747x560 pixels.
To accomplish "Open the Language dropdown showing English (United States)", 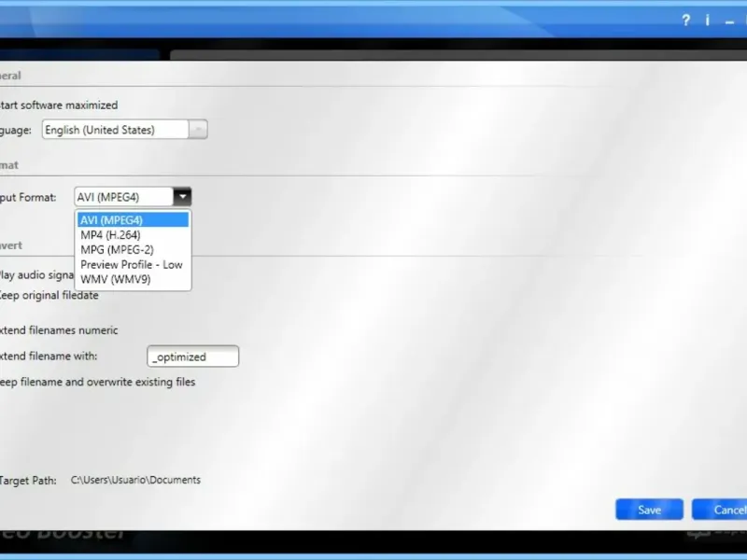I will (125, 130).
